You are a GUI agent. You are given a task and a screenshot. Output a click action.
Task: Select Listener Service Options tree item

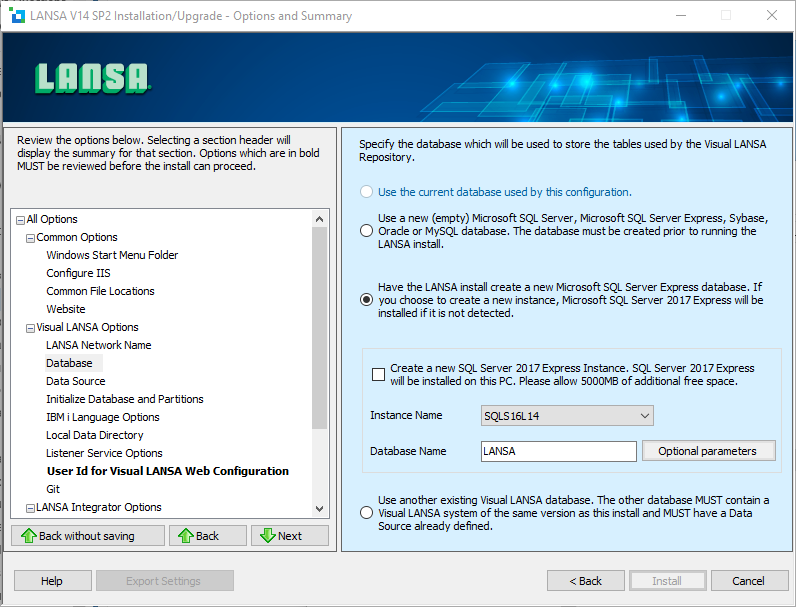104,453
